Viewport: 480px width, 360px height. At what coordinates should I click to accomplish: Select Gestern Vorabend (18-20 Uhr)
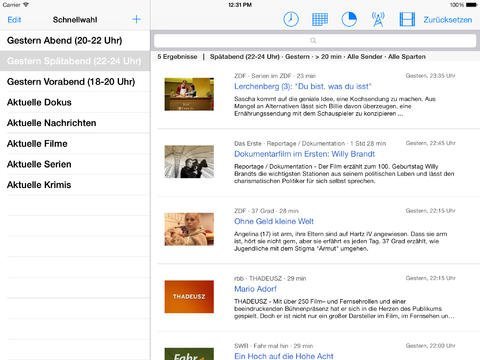[75, 82]
